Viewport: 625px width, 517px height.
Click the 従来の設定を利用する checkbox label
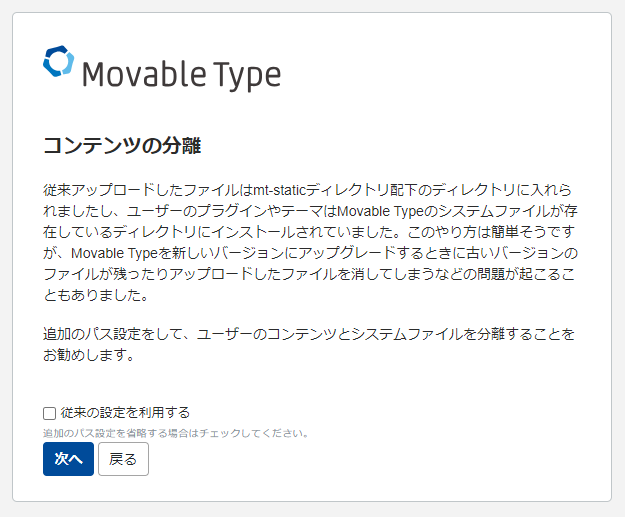click(125, 413)
